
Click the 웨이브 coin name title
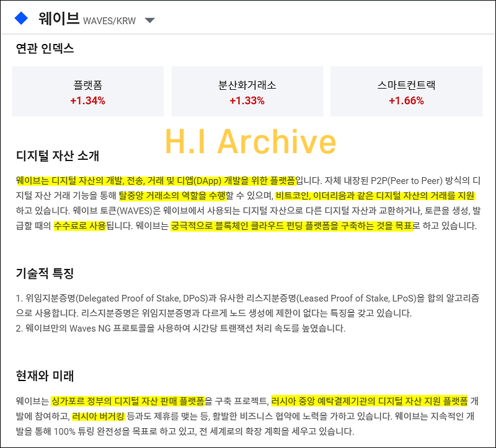coord(58,19)
